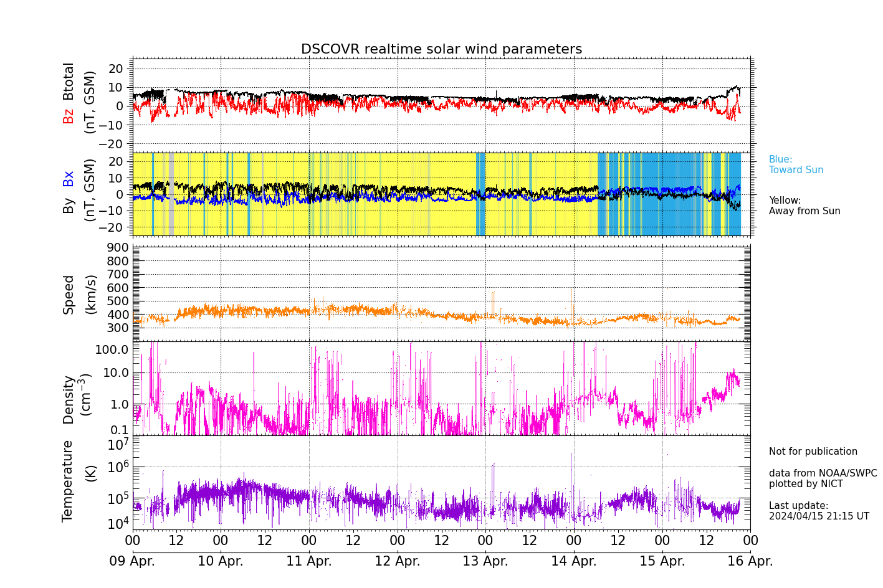
Task: Click the 10^5 temperature axis tick
Action: coord(118,498)
